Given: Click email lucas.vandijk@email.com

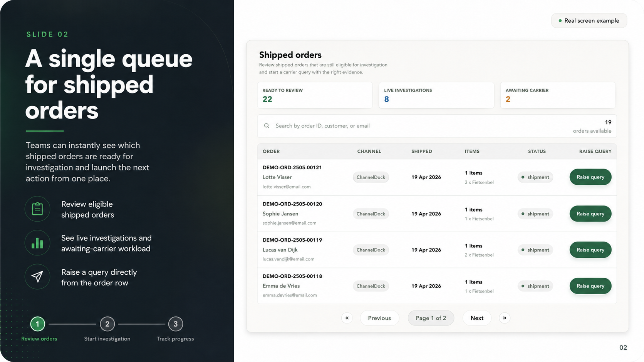Looking at the screenshot, I should (x=288, y=259).
